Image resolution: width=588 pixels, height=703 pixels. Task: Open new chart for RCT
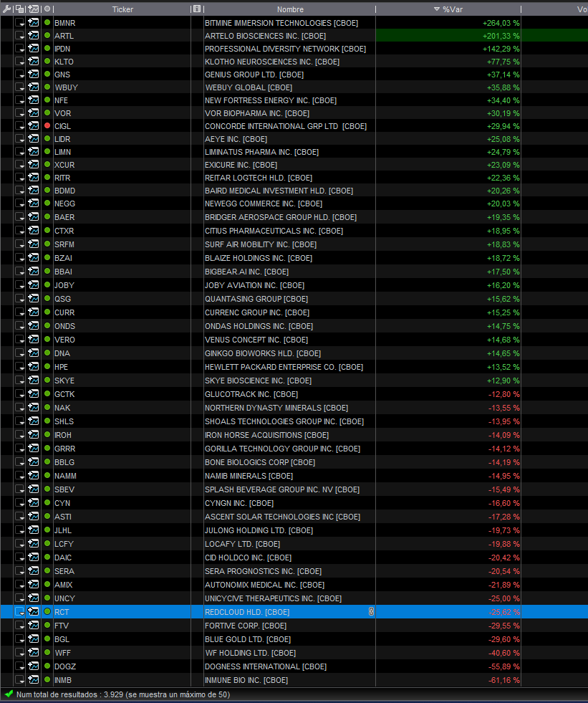click(34, 611)
